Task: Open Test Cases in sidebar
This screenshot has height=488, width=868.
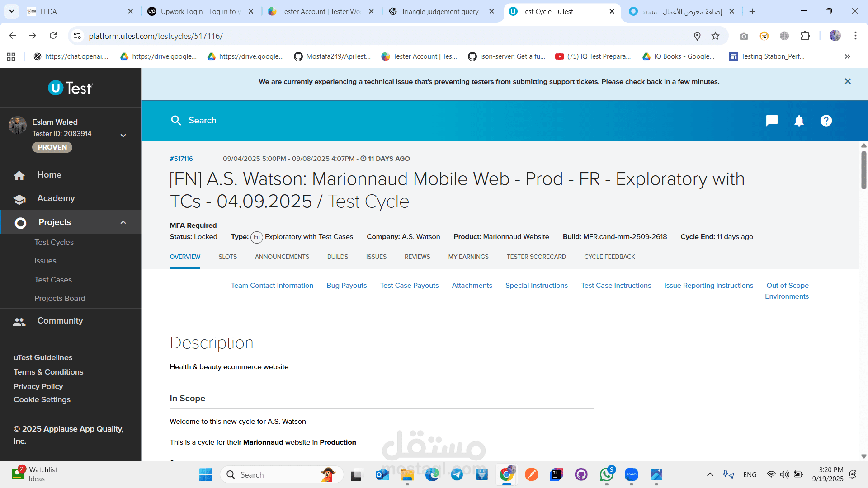Action: pos(53,280)
